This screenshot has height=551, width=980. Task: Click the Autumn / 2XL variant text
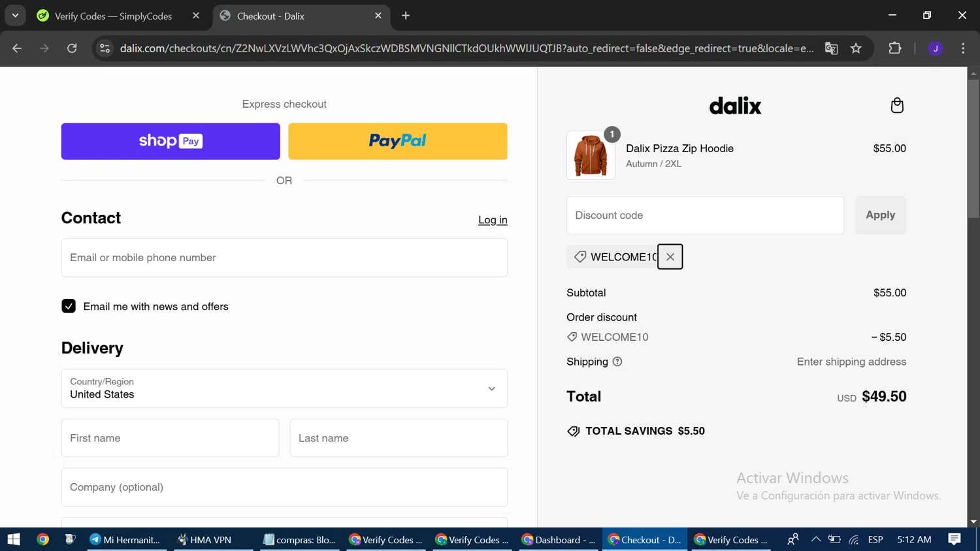[653, 164]
